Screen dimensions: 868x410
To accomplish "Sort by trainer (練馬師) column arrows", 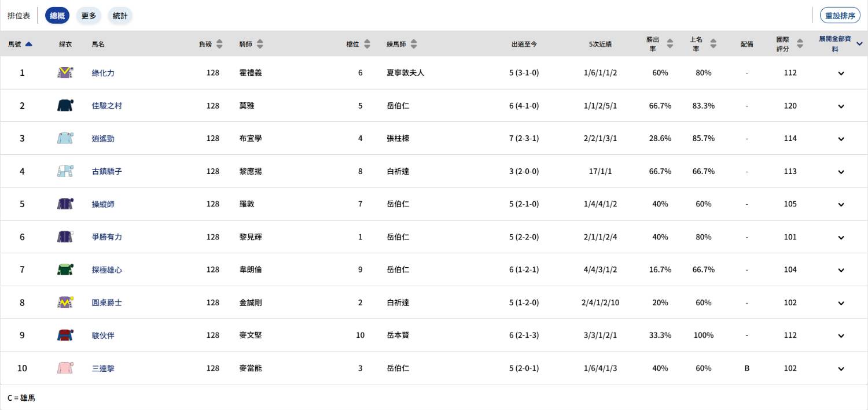I will click(x=413, y=44).
